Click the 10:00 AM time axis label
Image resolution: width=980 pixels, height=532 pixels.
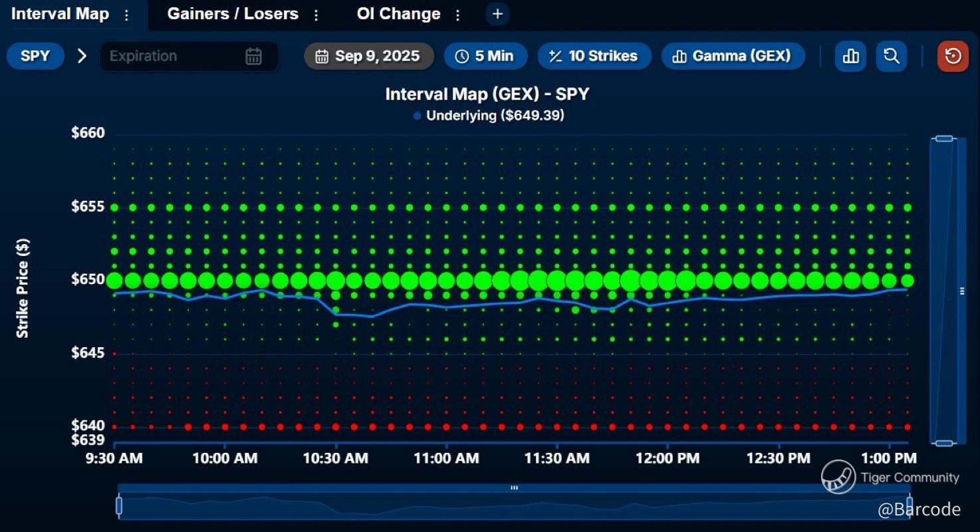(x=225, y=458)
